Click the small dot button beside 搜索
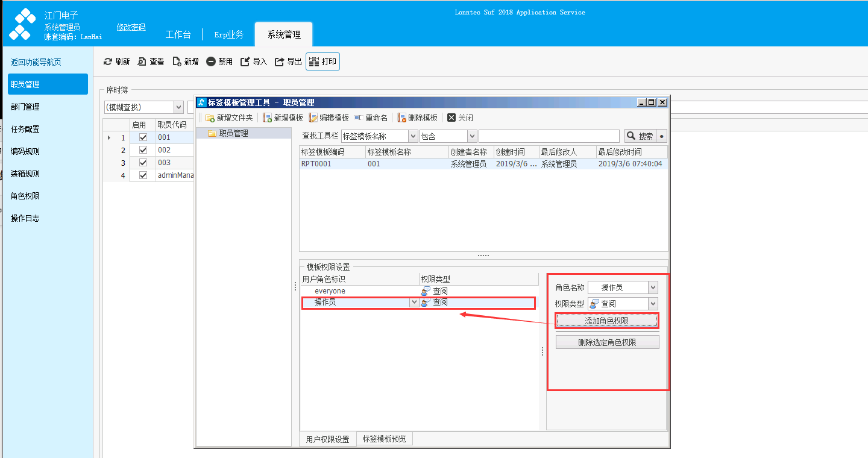The image size is (868, 458). 662,136
